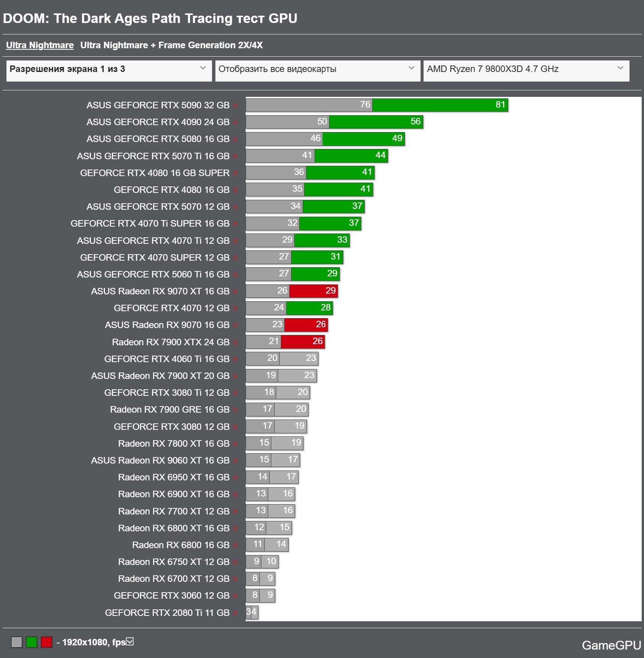The image size is (644, 658).
Task: Remove Radeon RX 6950 XT 16 GB row
Action: pos(235,478)
